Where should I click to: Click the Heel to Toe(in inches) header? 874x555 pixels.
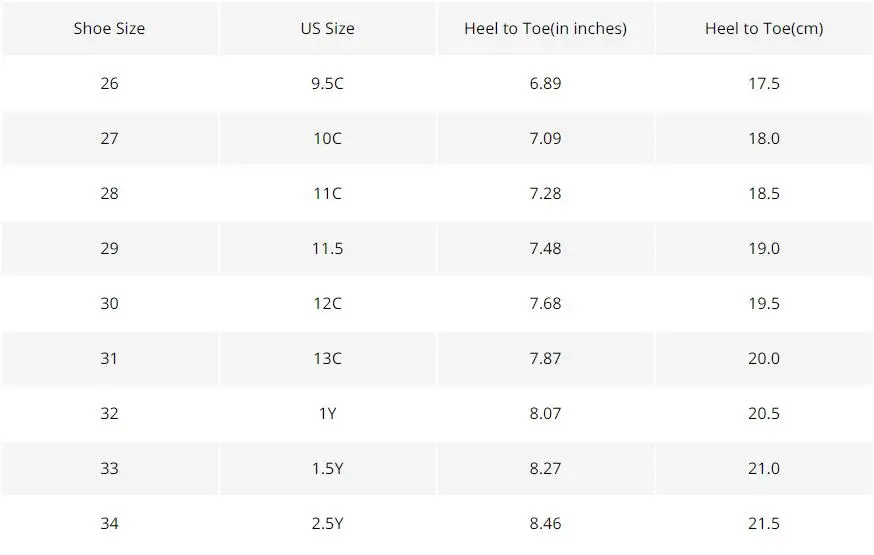[x=546, y=28]
